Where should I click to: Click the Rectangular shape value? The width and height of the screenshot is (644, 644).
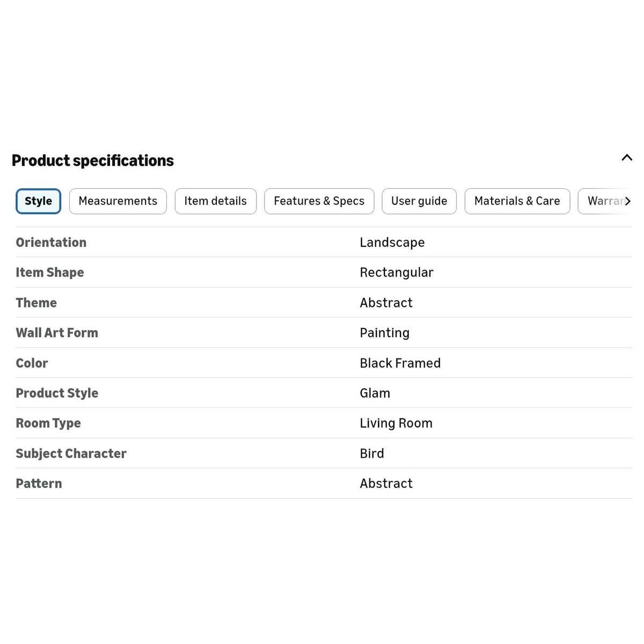click(397, 273)
